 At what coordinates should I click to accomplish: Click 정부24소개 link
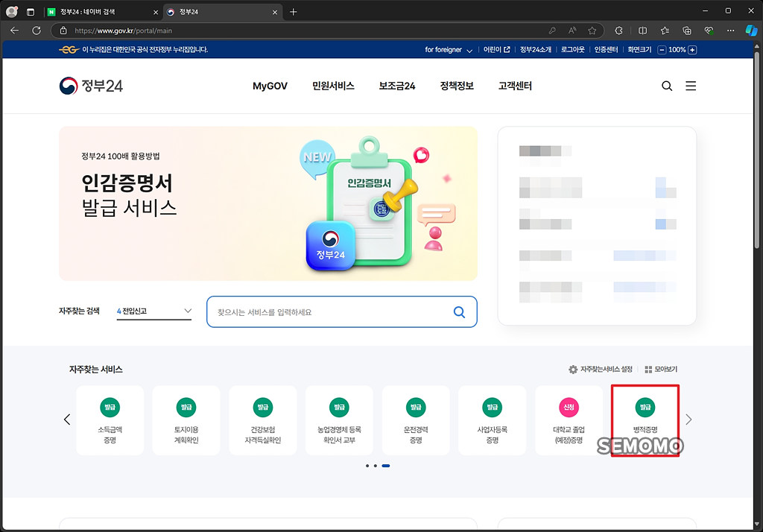(x=535, y=50)
